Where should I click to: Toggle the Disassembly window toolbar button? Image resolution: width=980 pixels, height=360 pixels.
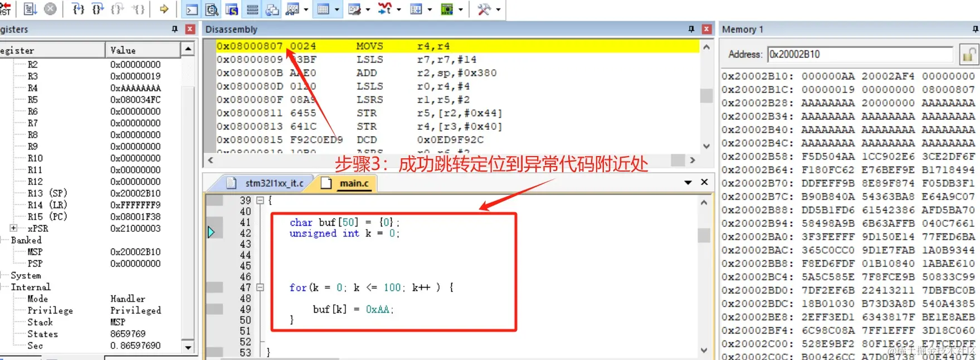tap(212, 9)
